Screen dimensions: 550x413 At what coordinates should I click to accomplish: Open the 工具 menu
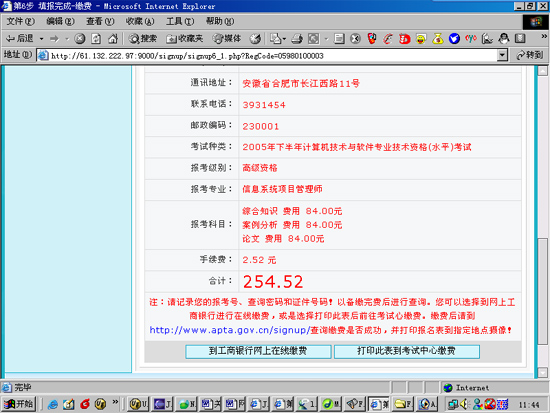point(180,21)
